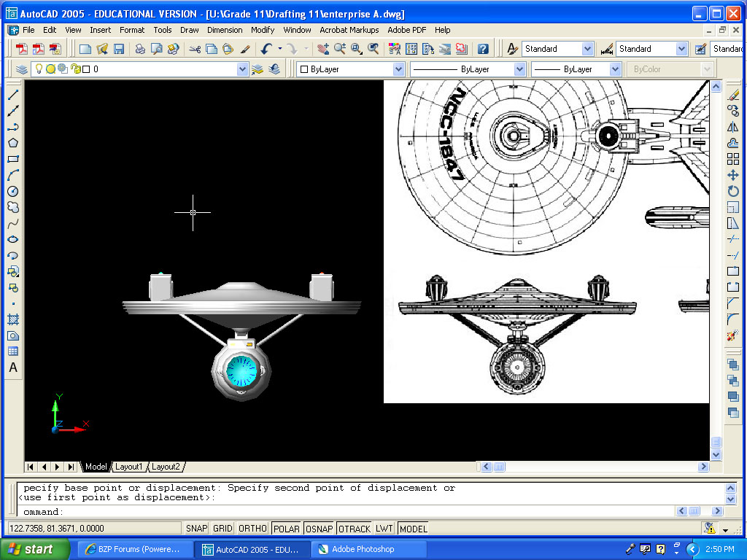
Task: Open the Modify menu
Action: (263, 30)
